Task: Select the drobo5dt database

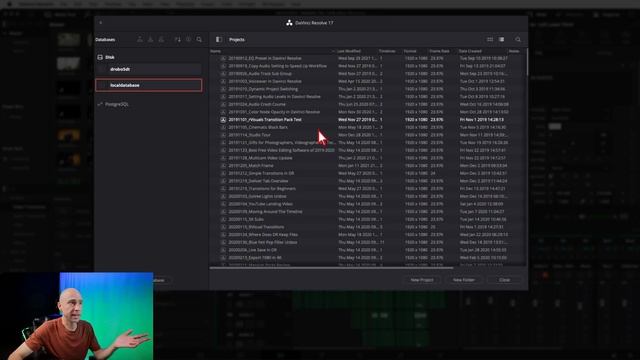Action: (x=149, y=69)
